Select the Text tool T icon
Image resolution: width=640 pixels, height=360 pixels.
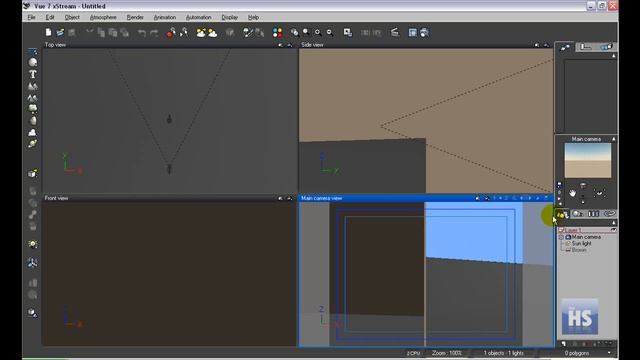click(33, 74)
